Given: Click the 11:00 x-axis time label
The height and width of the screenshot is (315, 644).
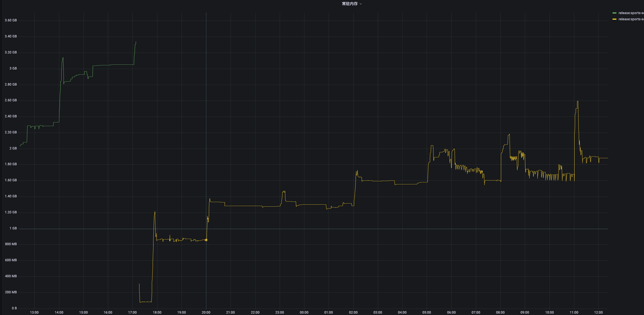Looking at the screenshot, I should 574,312.
